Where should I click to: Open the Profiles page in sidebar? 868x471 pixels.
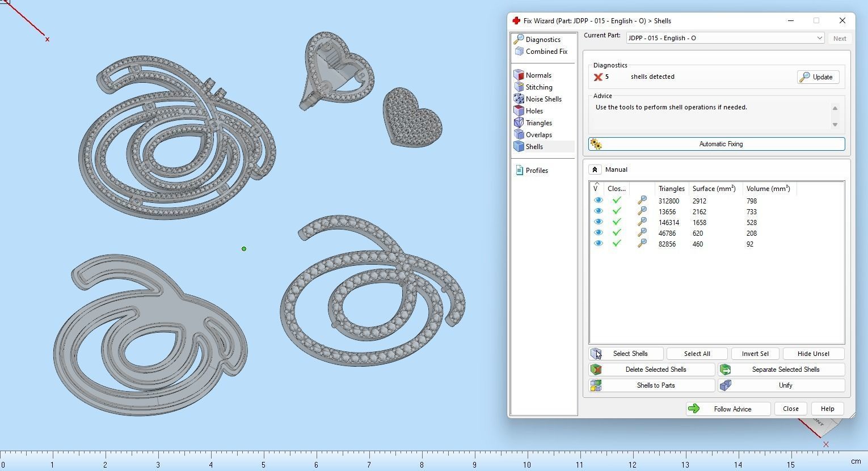coord(537,171)
